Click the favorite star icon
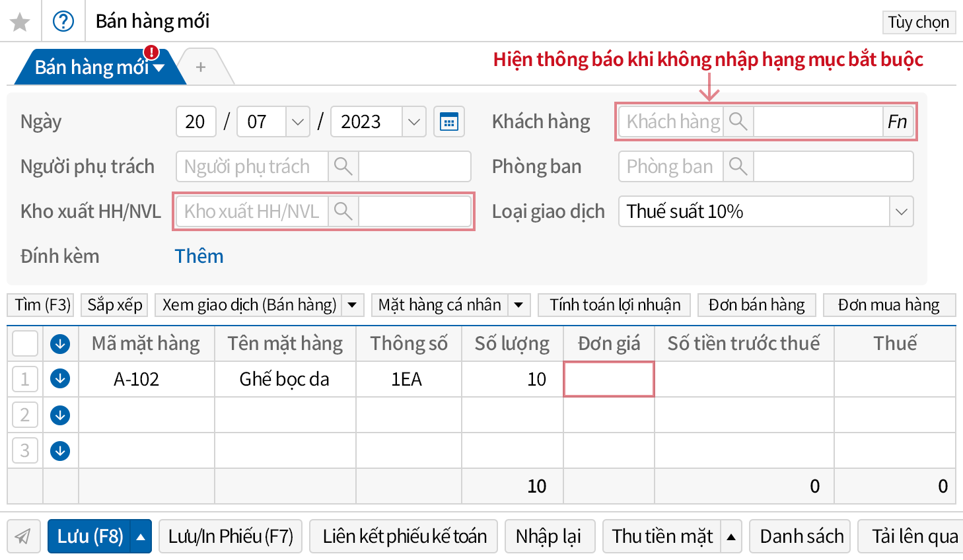This screenshot has height=560, width=963. pos(20,22)
